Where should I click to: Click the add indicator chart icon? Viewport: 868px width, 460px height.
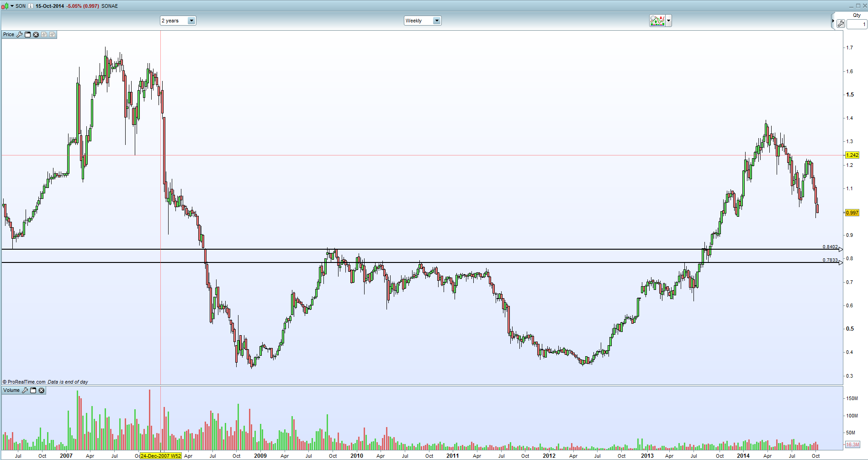click(657, 21)
